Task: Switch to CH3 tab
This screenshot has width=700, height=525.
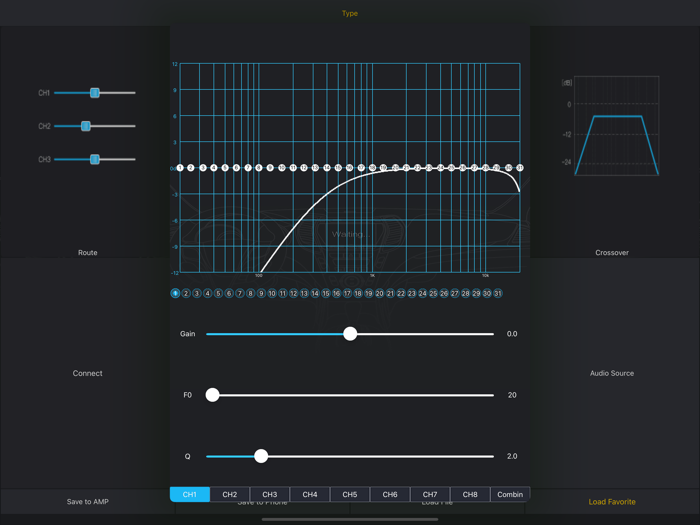Action: [x=270, y=494]
